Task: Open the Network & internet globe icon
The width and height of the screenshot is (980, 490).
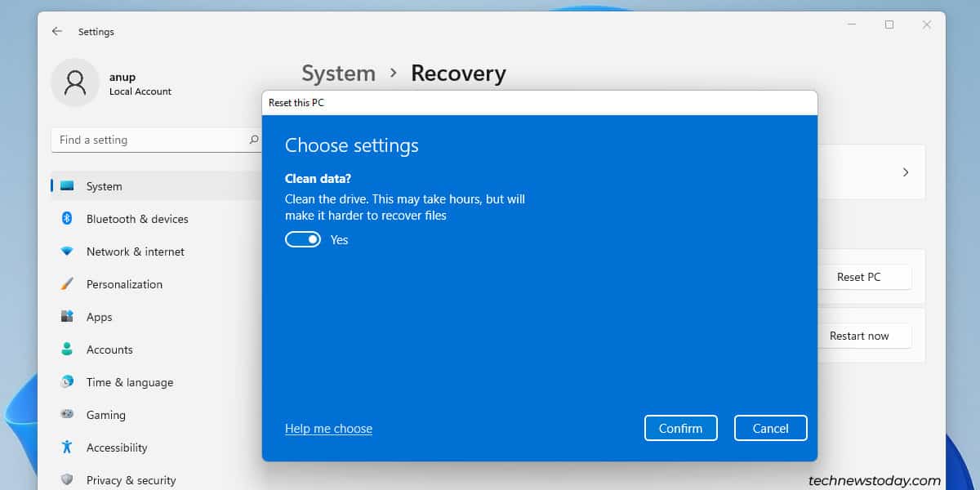Action: 69,252
